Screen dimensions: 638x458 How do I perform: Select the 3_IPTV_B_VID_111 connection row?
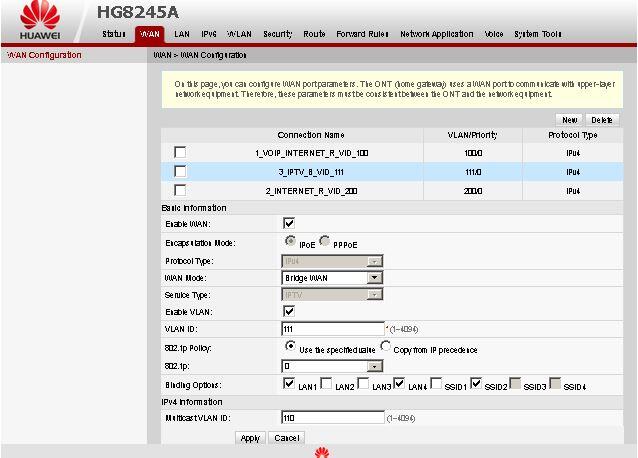[392, 172]
